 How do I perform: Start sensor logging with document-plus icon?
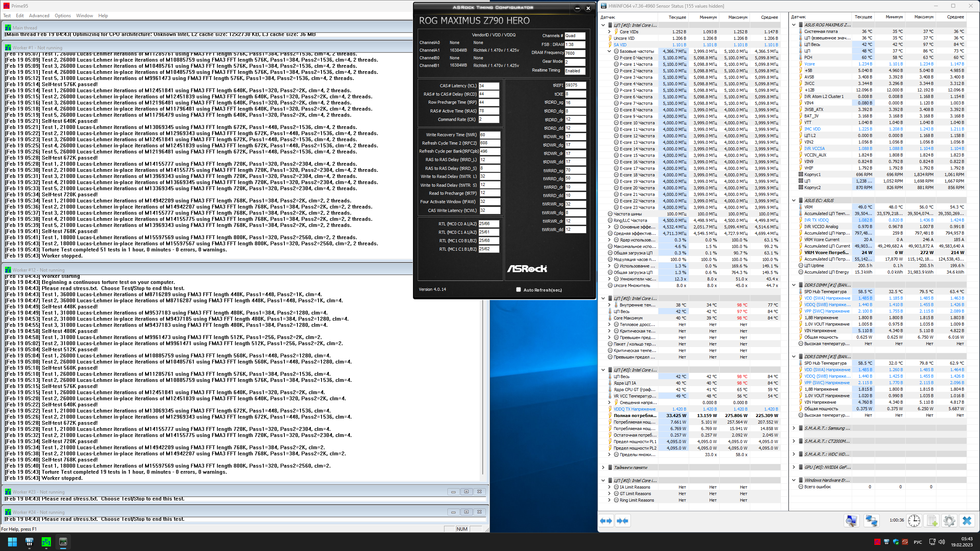[x=932, y=521]
